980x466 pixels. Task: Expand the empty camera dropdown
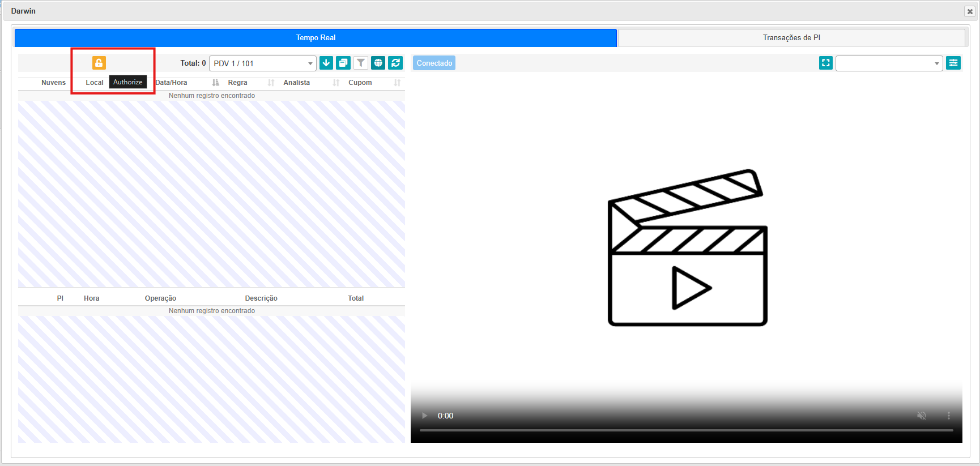pyautogui.click(x=889, y=63)
